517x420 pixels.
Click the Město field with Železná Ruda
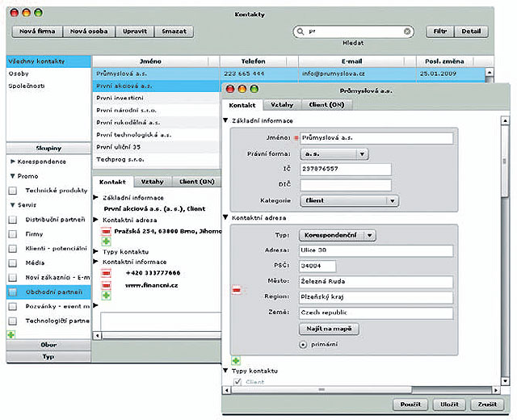point(376,282)
